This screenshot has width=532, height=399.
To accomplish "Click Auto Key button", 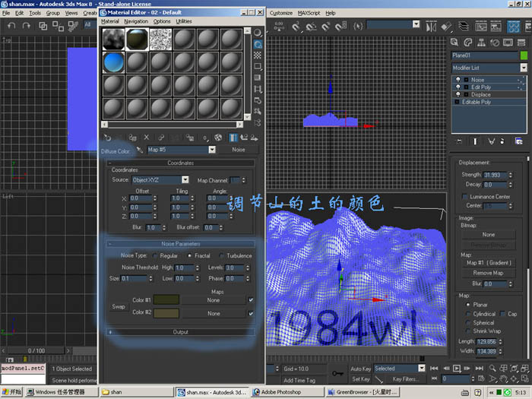I will [x=361, y=369].
